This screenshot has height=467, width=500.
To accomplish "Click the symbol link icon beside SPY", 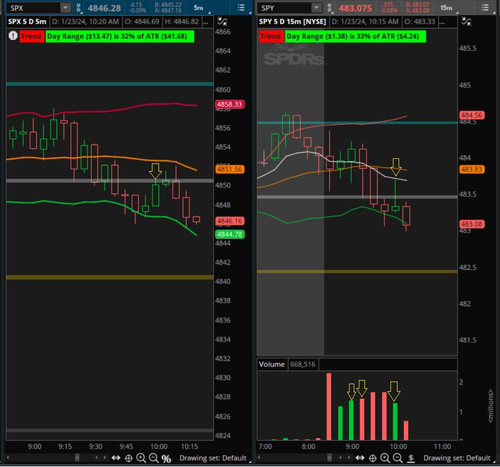I will coord(330,8).
